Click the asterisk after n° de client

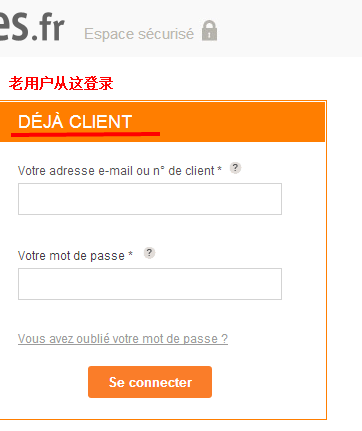(219, 169)
